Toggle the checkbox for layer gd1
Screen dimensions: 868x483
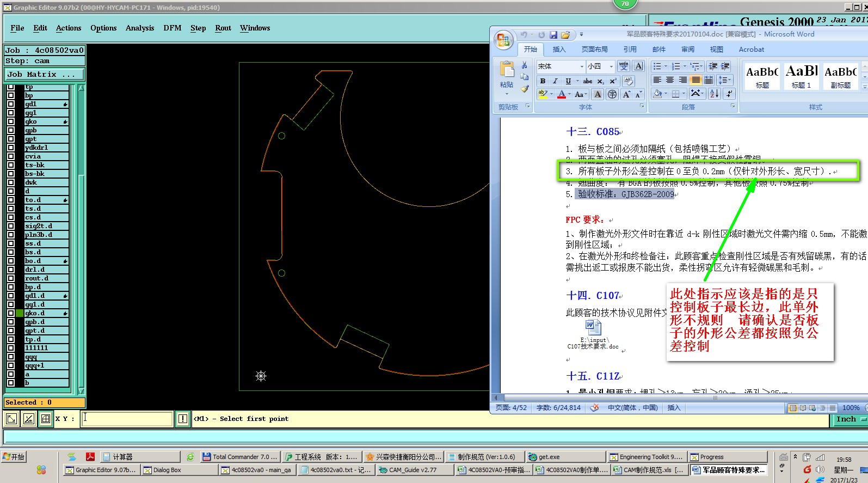(10, 104)
